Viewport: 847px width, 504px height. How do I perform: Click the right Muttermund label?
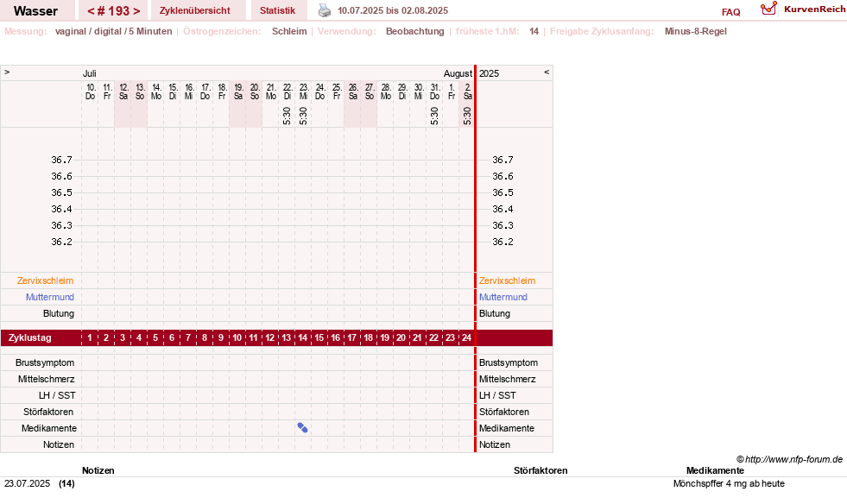[503, 297]
